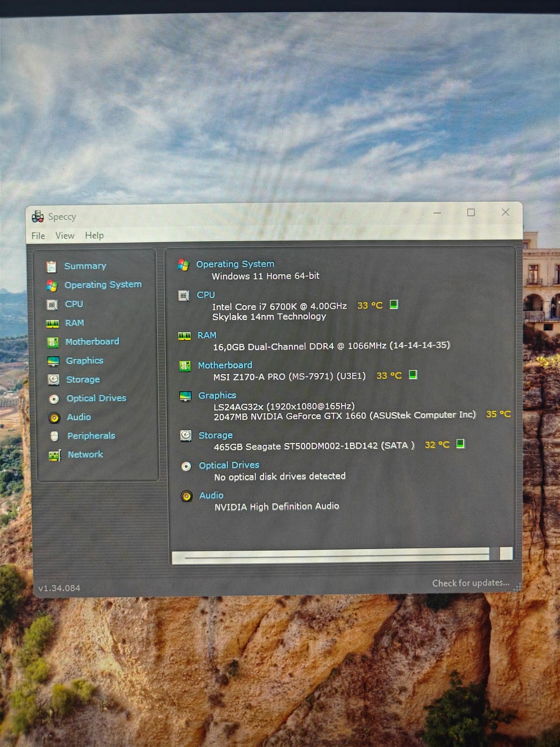Select Operating System in the sidebar
The image size is (560, 747).
tap(103, 285)
